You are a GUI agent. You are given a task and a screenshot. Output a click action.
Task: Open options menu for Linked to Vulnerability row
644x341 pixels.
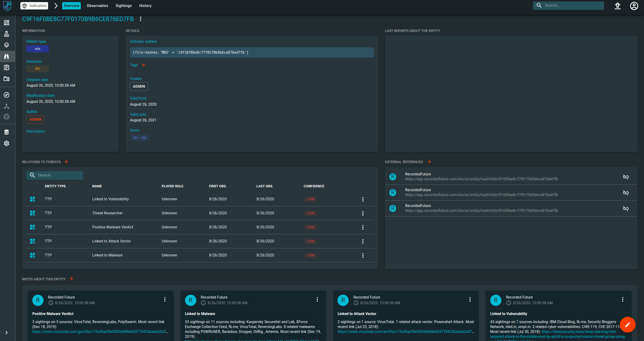click(363, 199)
